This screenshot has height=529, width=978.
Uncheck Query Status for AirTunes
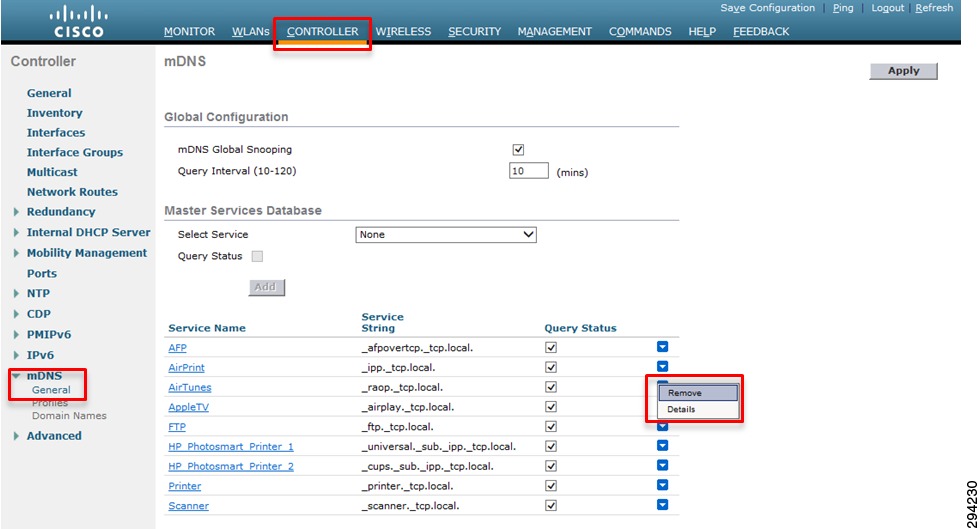click(x=551, y=387)
